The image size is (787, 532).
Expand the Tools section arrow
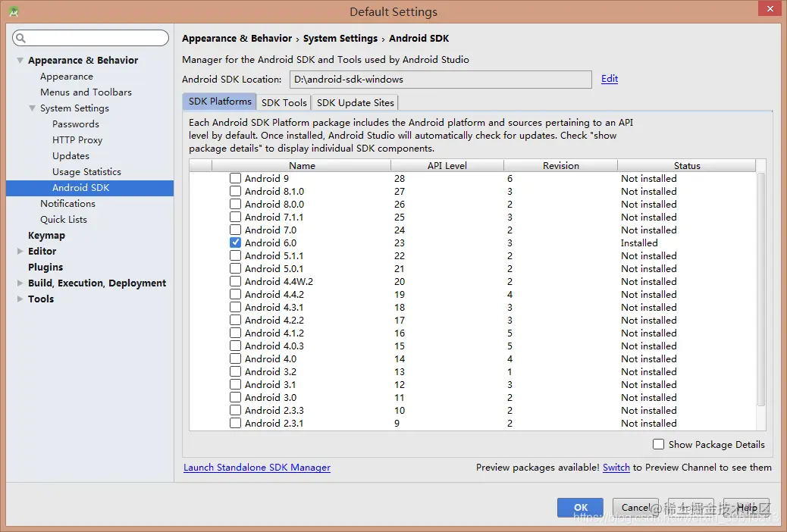coord(20,299)
